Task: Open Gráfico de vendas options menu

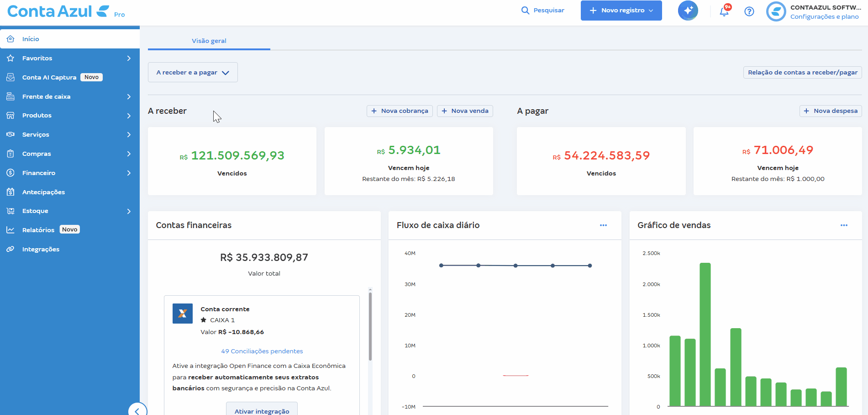Action: [x=844, y=225]
